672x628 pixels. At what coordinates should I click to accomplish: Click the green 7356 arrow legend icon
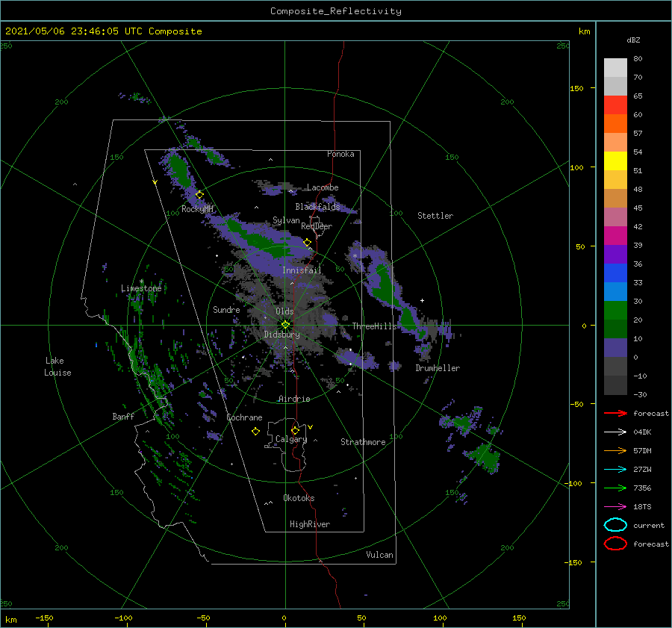615,488
